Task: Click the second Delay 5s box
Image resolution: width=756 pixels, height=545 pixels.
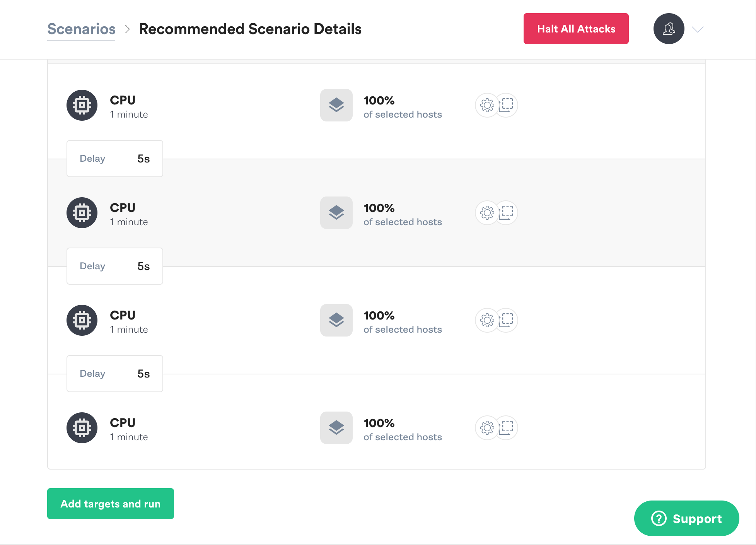Action: tap(115, 266)
